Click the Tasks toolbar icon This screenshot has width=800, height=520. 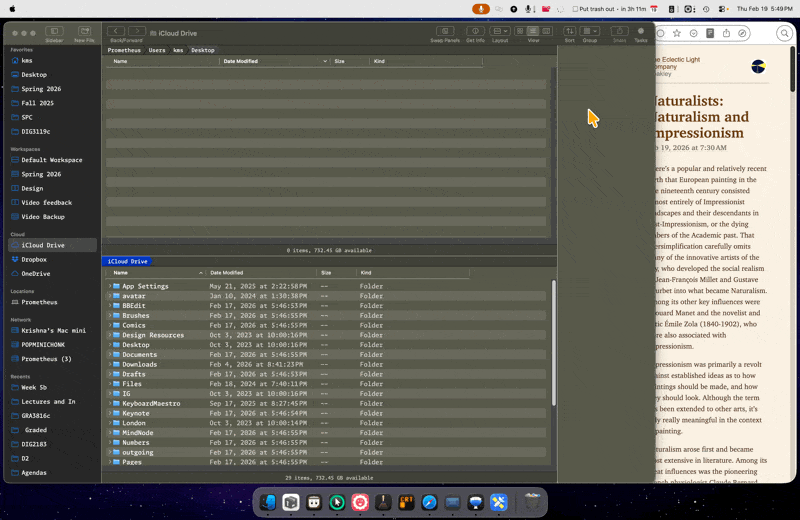(x=641, y=32)
